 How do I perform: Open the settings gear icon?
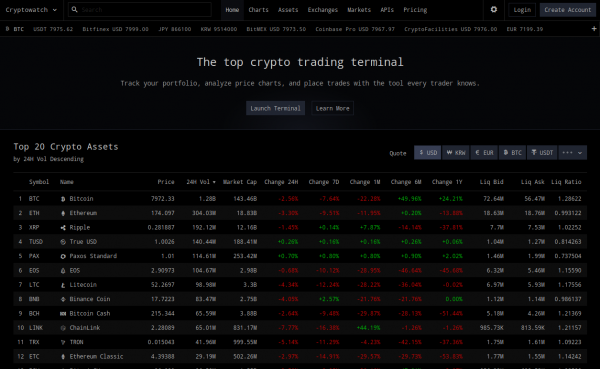[x=494, y=10]
